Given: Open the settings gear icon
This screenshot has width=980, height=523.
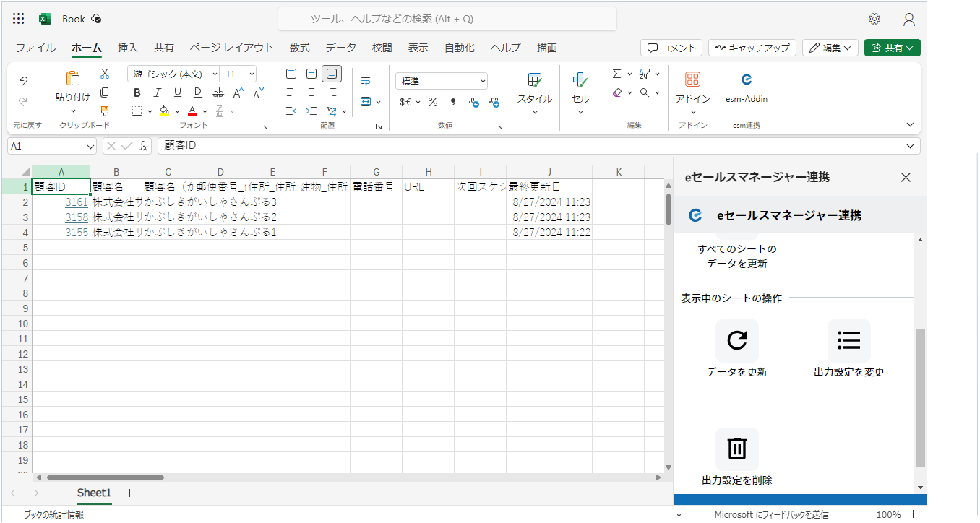Looking at the screenshot, I should point(874,19).
